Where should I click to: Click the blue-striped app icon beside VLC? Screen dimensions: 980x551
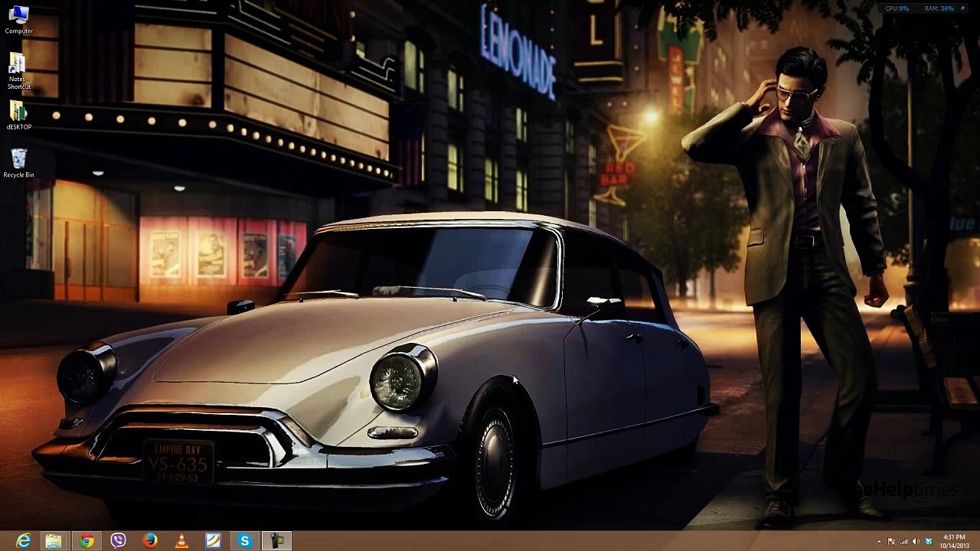click(213, 541)
